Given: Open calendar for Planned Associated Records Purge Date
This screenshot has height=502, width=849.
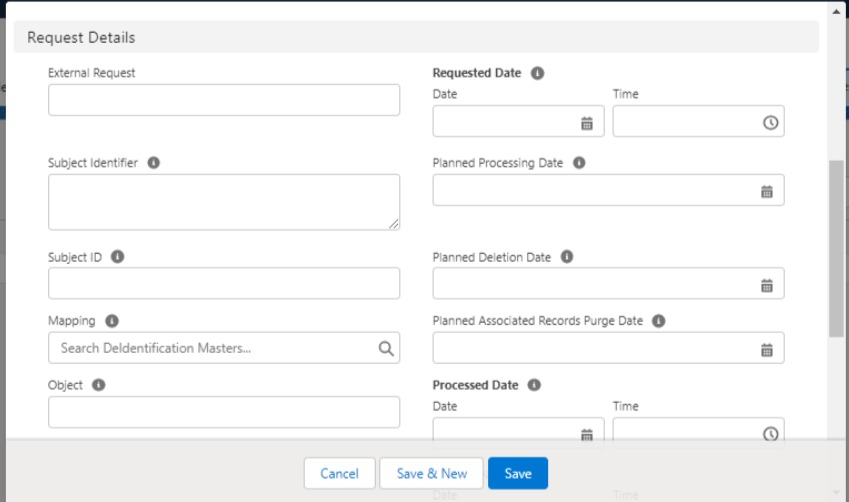Looking at the screenshot, I should click(x=767, y=349).
